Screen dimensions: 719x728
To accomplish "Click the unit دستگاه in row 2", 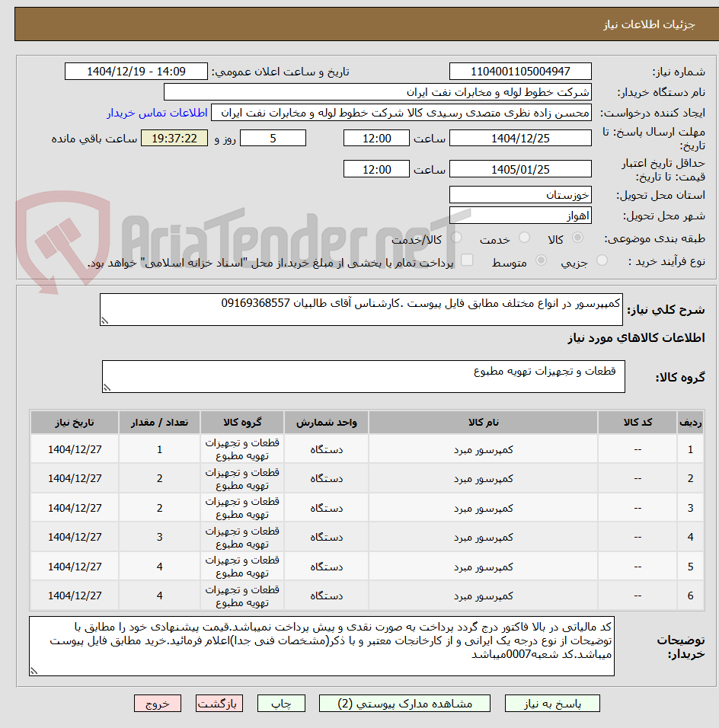I will (326, 478).
